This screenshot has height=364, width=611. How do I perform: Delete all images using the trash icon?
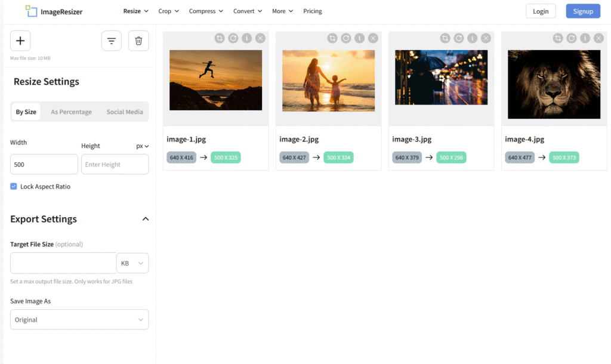(x=138, y=41)
